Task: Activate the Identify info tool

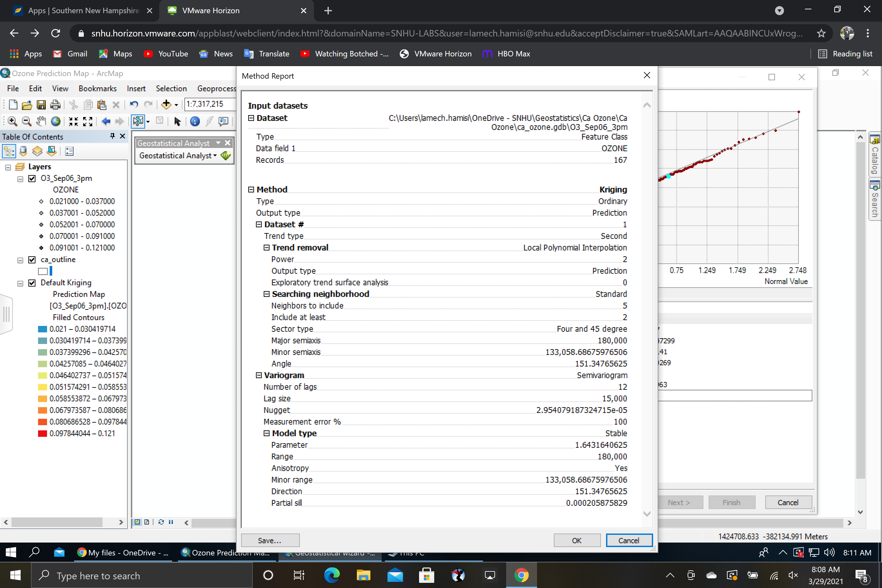Action: (x=195, y=121)
